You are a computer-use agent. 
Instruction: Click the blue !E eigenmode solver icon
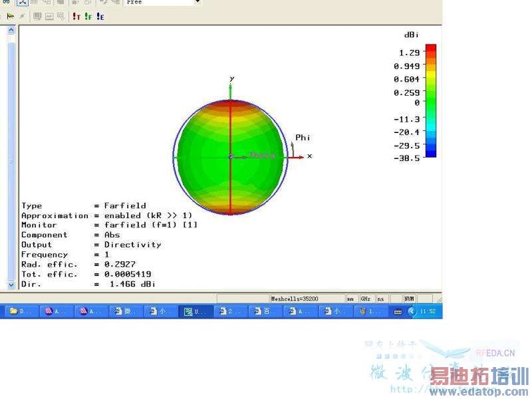tap(100, 16)
